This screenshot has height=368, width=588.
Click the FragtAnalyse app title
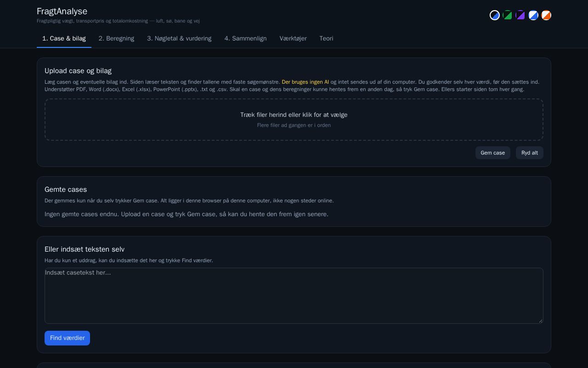click(62, 11)
